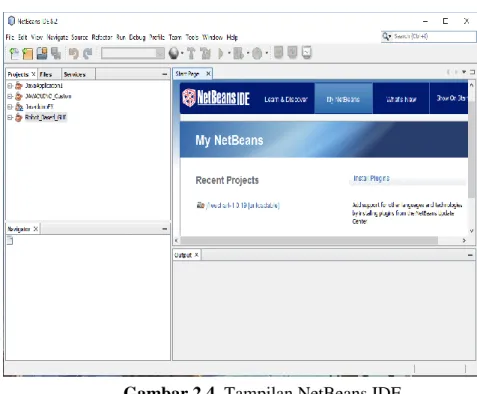477x394 pixels.
Task: Open the Tools menu
Action: click(x=192, y=37)
